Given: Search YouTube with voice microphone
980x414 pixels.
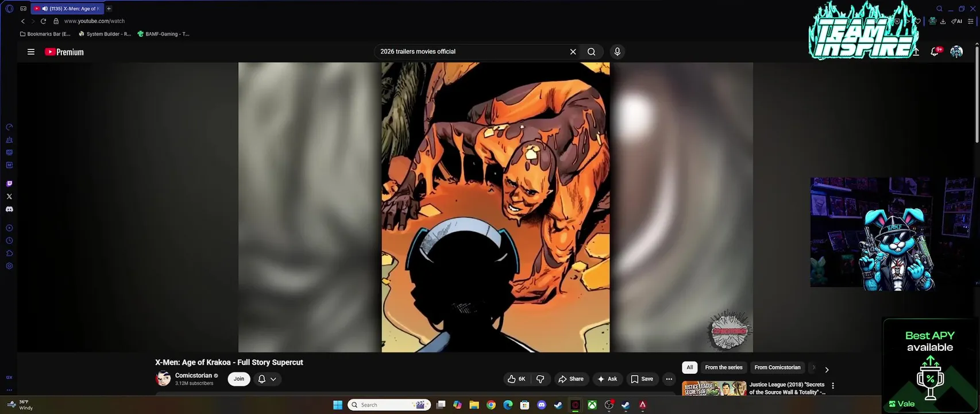Looking at the screenshot, I should (617, 52).
